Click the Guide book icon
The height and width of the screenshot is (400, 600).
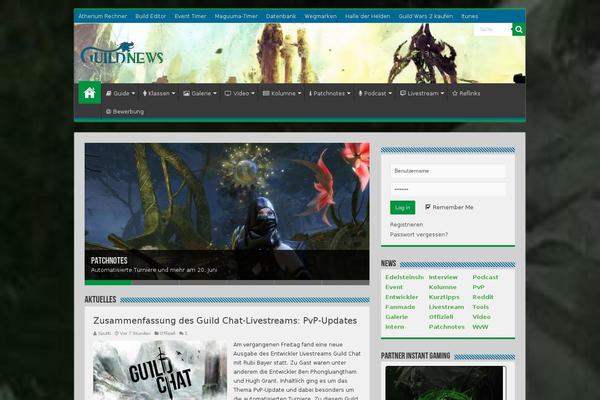109,93
